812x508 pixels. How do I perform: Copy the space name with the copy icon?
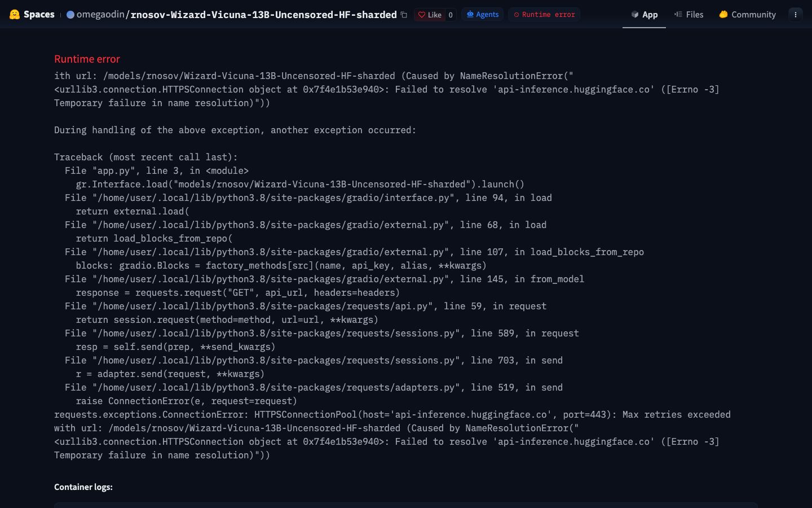(404, 15)
